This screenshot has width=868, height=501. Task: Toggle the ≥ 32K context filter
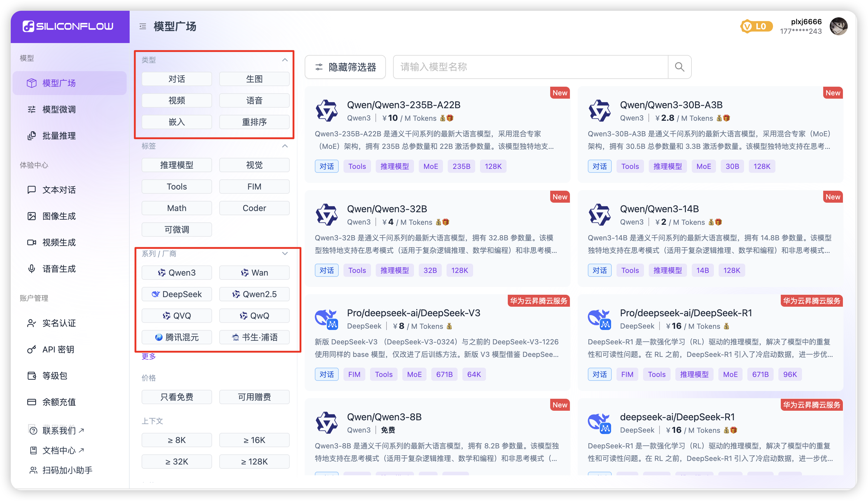[x=177, y=462]
